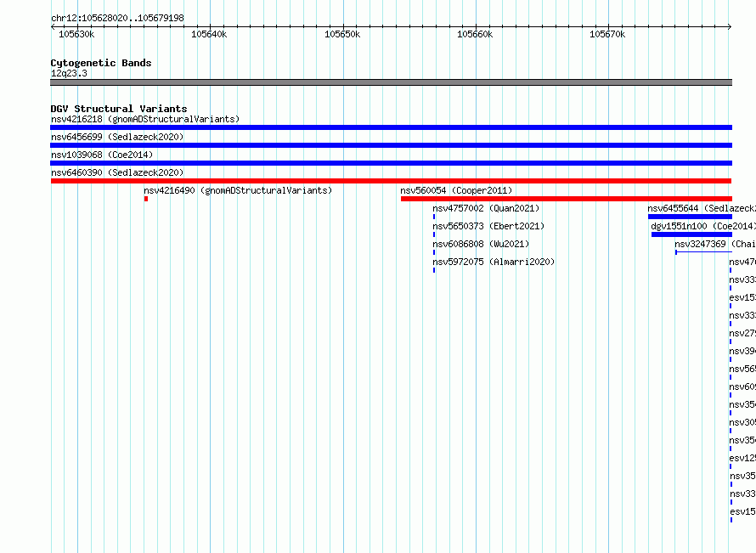Image resolution: width=756 pixels, height=553 pixels.
Task: Open the nsv5650373 (Ebert2021) label
Action: pyautogui.click(x=488, y=226)
